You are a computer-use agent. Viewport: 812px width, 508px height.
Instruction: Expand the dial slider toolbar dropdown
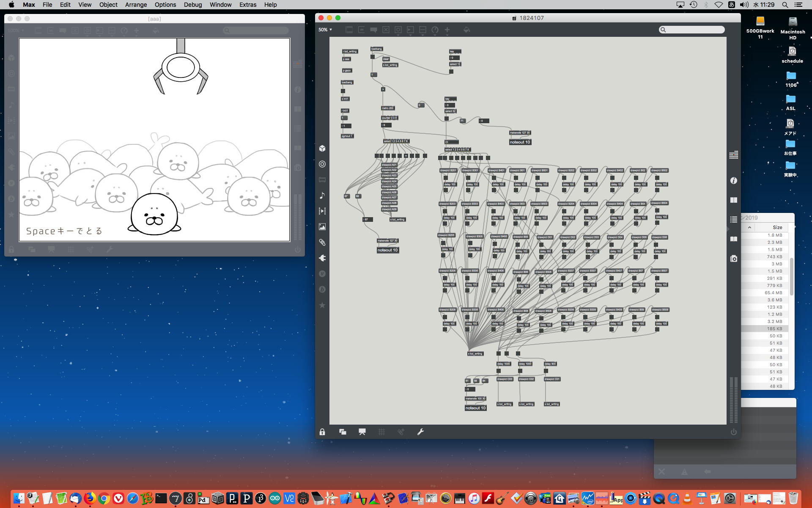[435, 30]
